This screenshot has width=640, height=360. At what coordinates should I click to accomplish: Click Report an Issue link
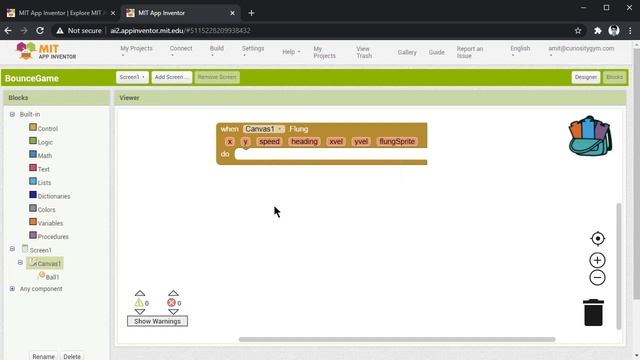click(x=469, y=52)
